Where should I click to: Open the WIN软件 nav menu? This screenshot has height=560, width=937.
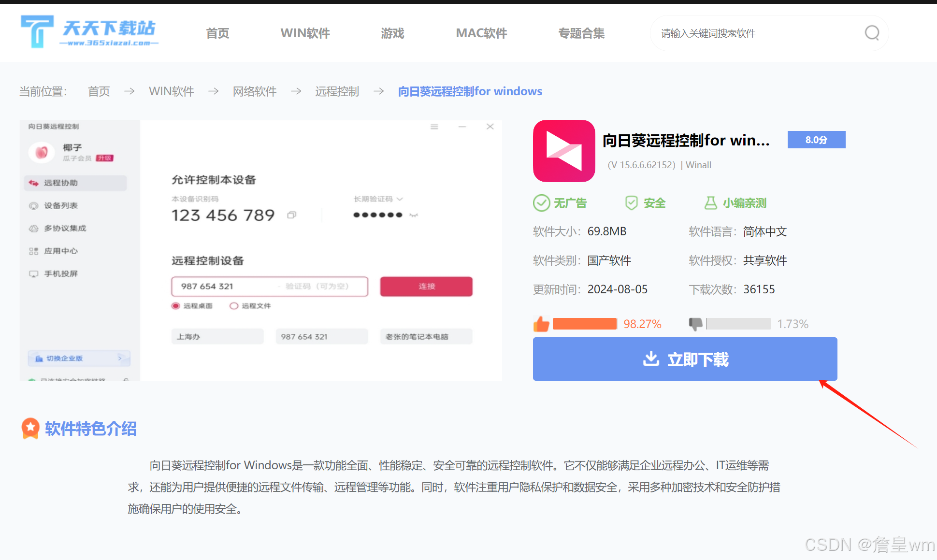pyautogui.click(x=305, y=33)
